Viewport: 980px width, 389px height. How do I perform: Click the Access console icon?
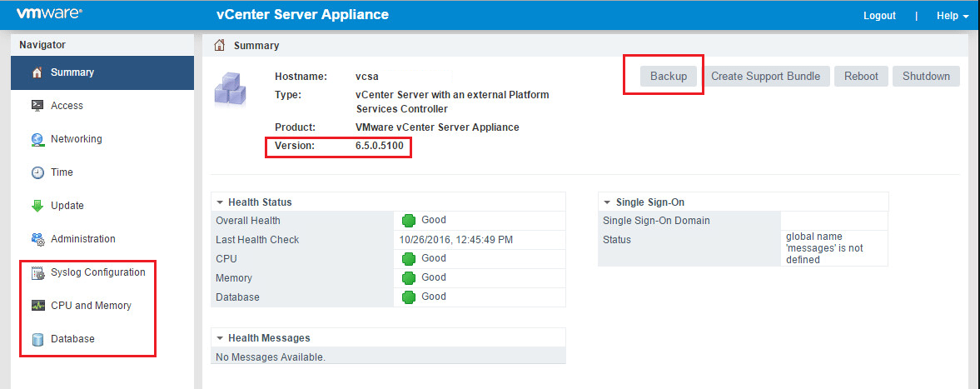[37, 106]
